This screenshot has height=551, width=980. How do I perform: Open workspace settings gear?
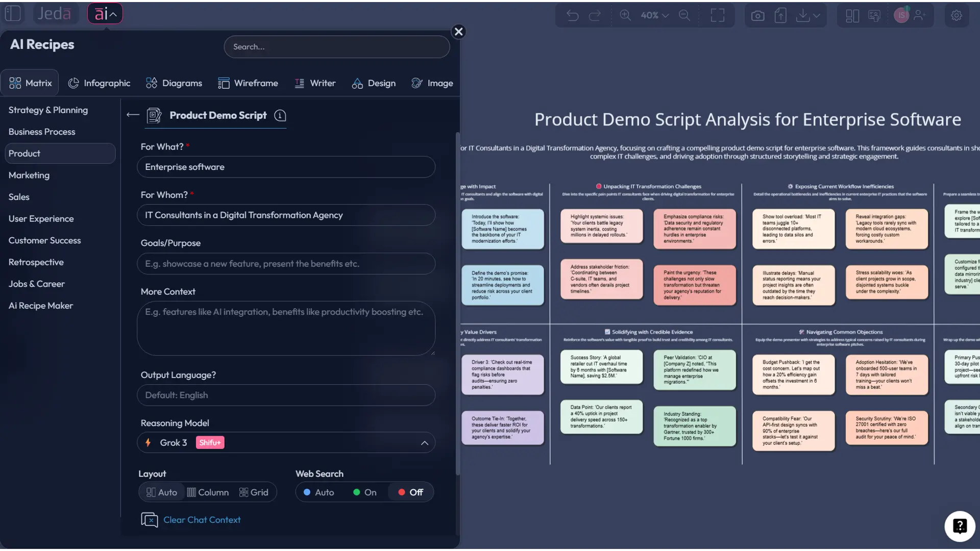pos(957,15)
